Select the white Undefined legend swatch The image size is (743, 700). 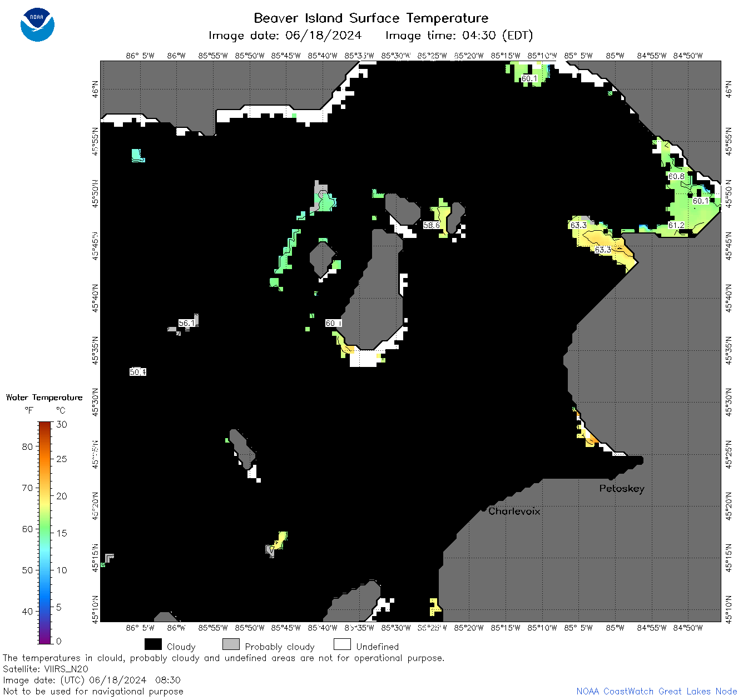pyautogui.click(x=342, y=644)
